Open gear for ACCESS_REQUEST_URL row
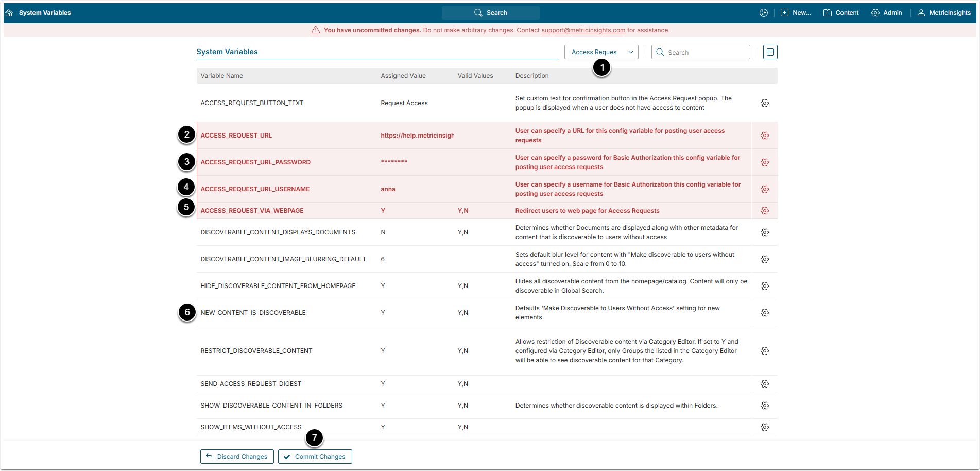The width and height of the screenshot is (980, 471). click(x=765, y=136)
